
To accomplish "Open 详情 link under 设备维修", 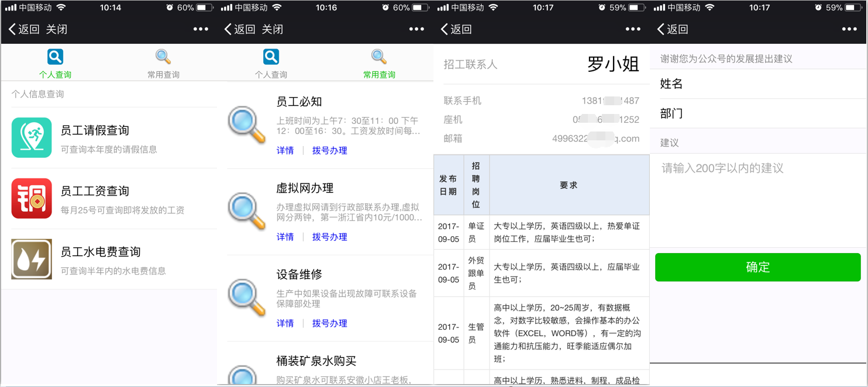I will (x=285, y=323).
